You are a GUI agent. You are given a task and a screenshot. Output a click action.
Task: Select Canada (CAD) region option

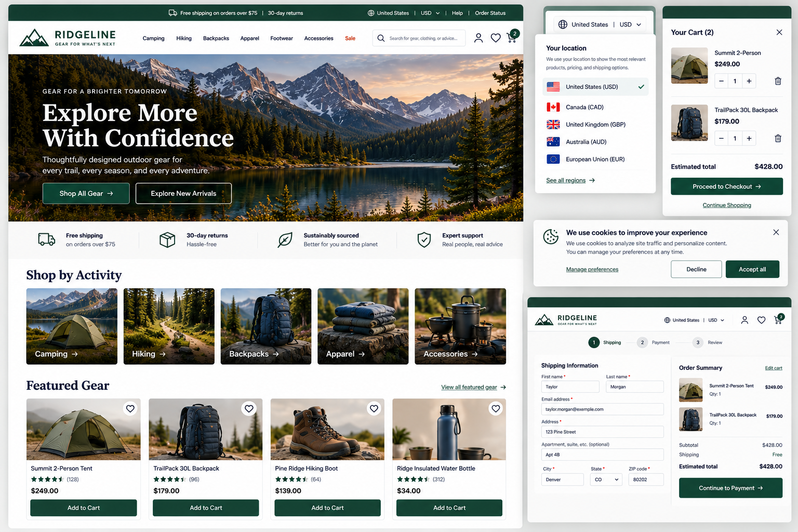[x=595, y=107]
